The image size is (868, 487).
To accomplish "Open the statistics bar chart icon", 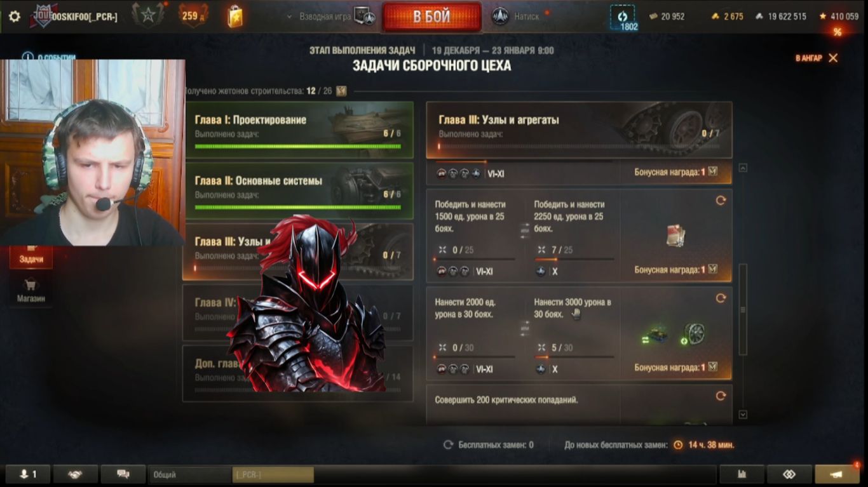I will click(741, 474).
